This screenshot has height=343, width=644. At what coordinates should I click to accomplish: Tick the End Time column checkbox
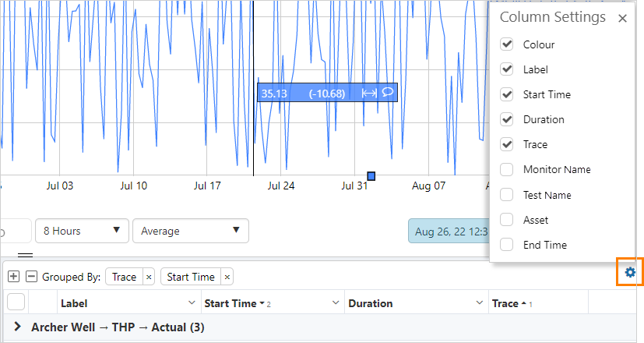pos(507,245)
